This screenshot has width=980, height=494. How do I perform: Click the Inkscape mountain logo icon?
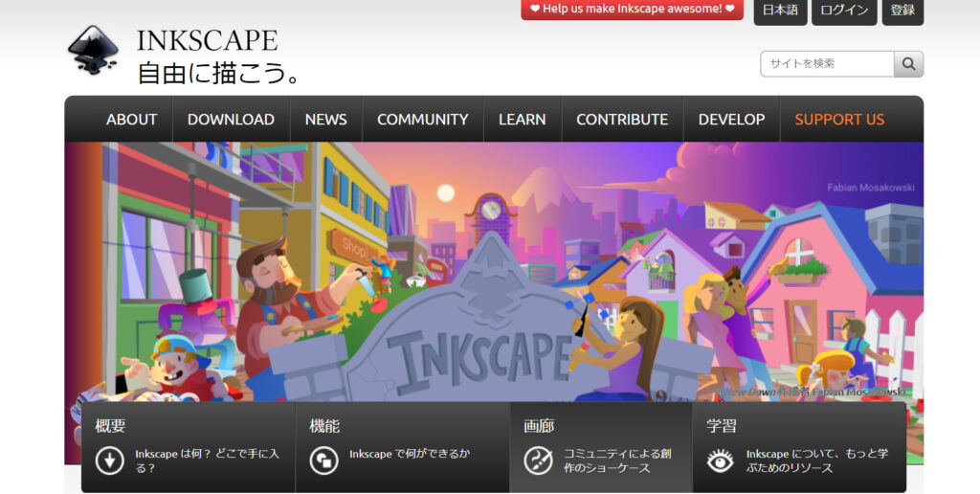coord(93,50)
